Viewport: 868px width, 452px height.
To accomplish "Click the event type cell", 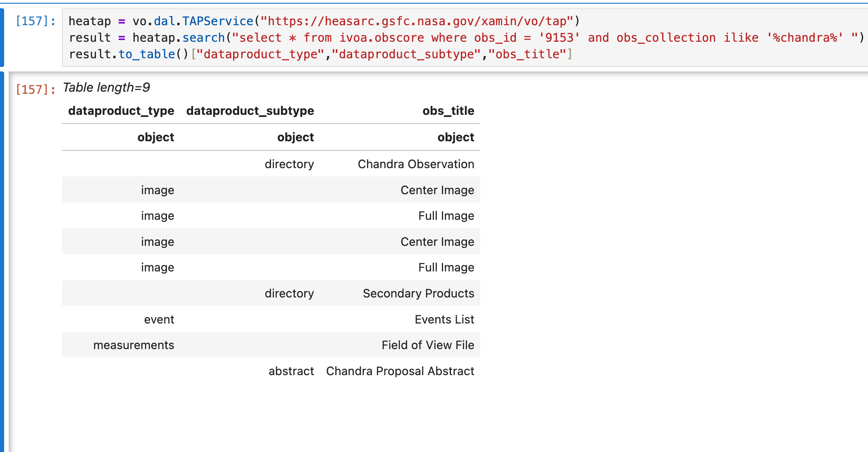I will (159, 319).
